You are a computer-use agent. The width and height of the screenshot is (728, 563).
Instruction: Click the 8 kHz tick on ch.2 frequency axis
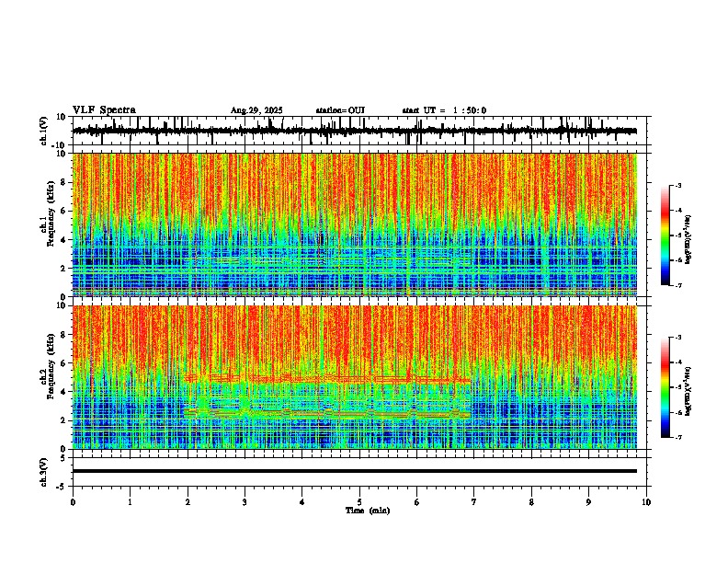64,335
